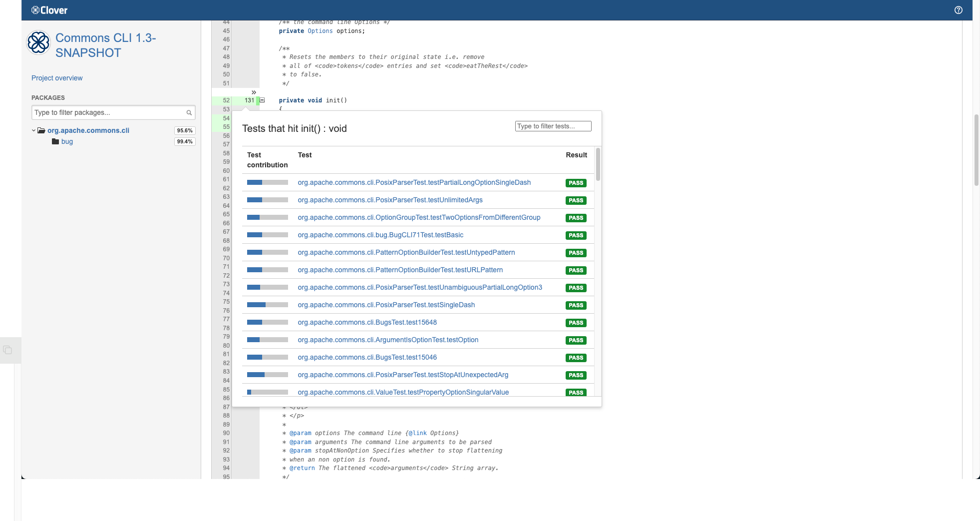Click the tests popup vertical scrollbar
The width and height of the screenshot is (980, 521).
click(x=598, y=165)
